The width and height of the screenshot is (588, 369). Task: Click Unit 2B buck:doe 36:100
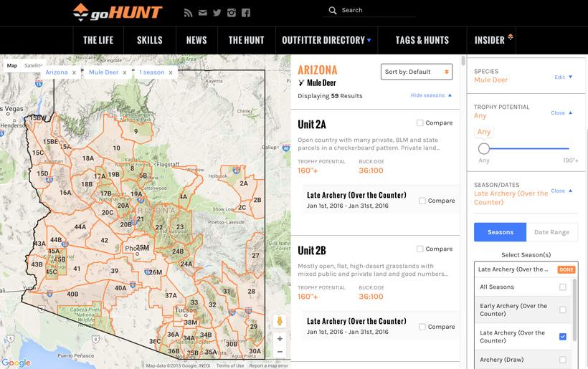pos(371,297)
